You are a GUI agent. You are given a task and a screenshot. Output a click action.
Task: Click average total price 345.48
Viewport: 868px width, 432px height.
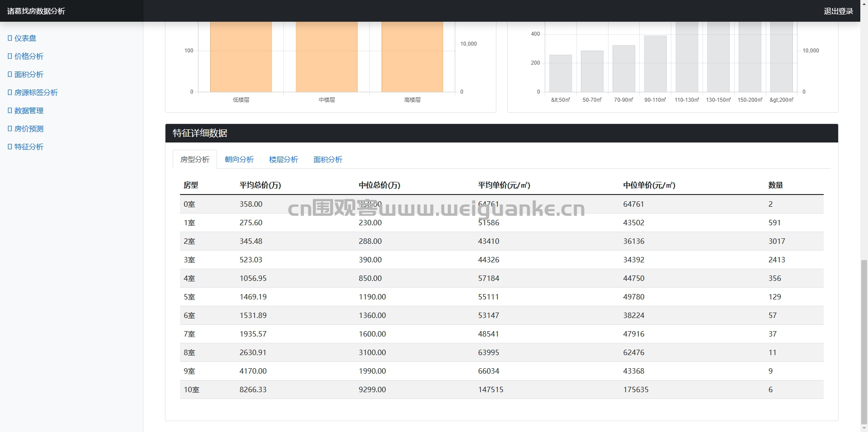[251, 241]
